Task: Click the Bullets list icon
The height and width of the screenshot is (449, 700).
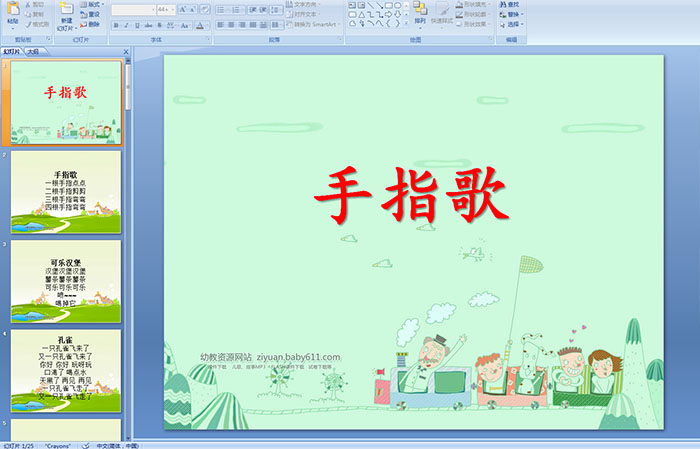Action: [221, 10]
